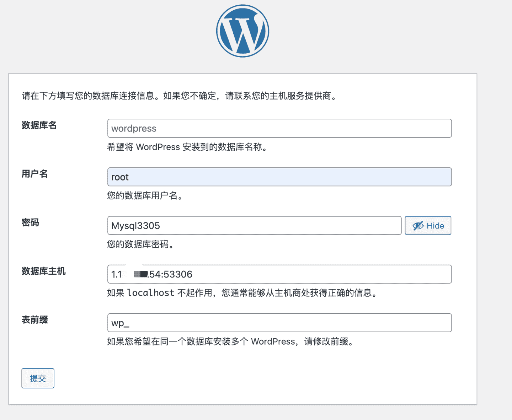512x420 pixels.
Task: Click the 提交 submit button
Action: tap(38, 378)
